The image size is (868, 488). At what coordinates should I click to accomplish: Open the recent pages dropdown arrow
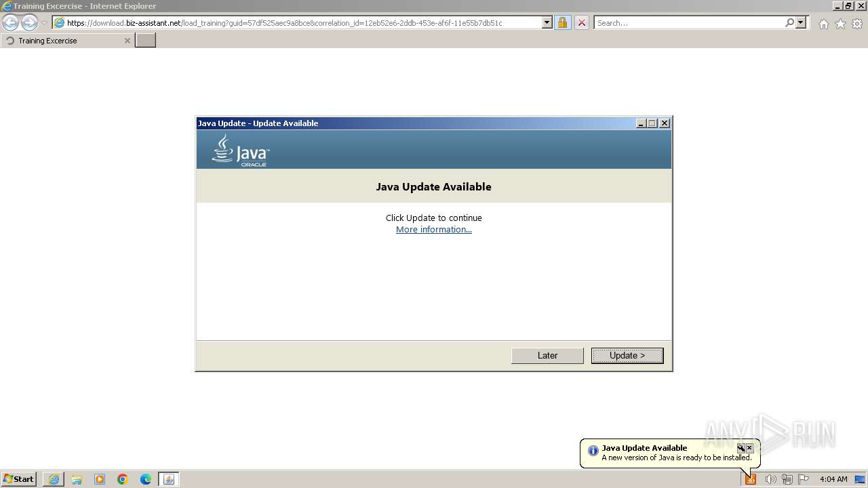tap(45, 23)
